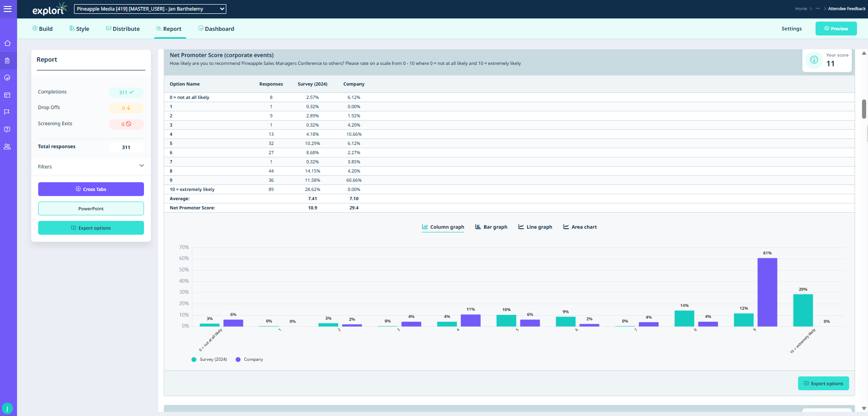Open the clipboard surveys icon in the sidebar

(7, 60)
